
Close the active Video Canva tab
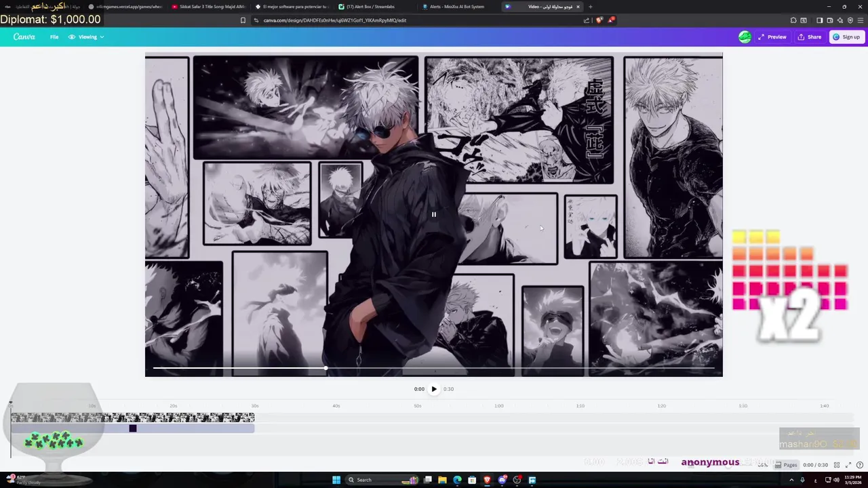(x=578, y=7)
